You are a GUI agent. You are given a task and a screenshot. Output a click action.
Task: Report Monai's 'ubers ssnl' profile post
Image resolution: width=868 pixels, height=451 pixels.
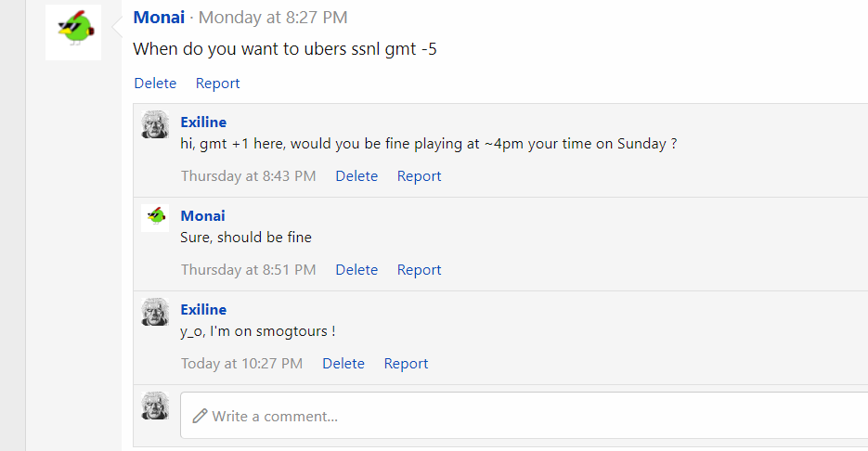pos(217,83)
